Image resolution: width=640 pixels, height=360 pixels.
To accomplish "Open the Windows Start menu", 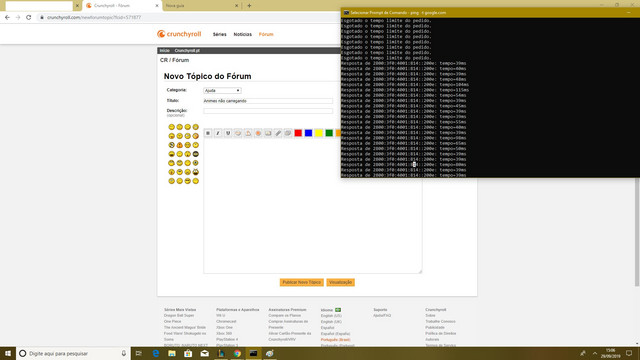I will click(x=8, y=353).
